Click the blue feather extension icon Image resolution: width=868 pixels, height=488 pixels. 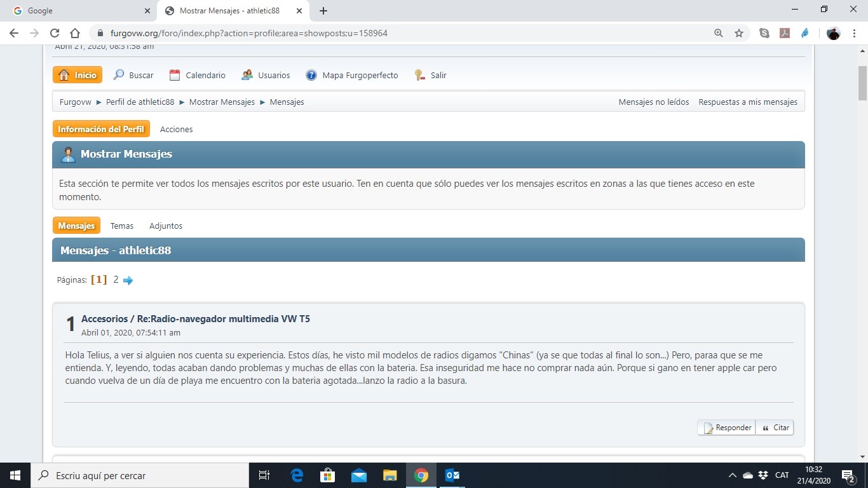(805, 33)
